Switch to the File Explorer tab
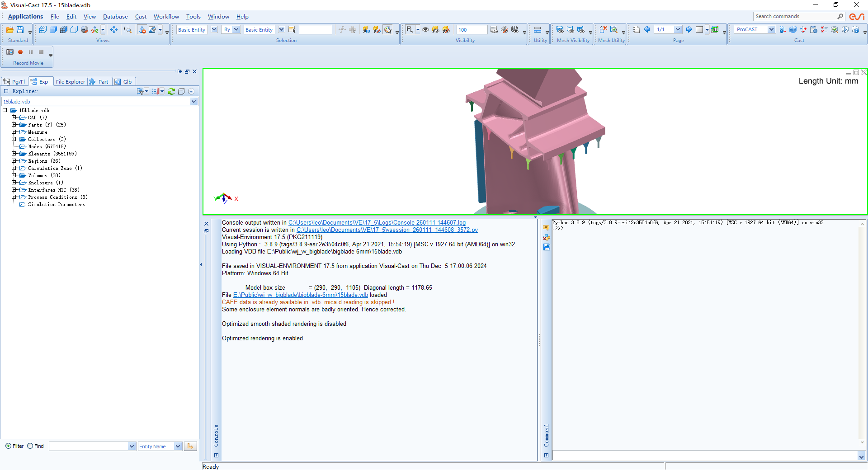This screenshot has height=470, width=868. (x=70, y=82)
